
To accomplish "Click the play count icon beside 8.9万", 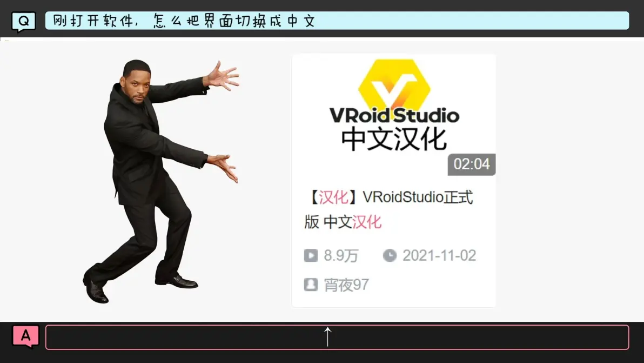I will (311, 255).
